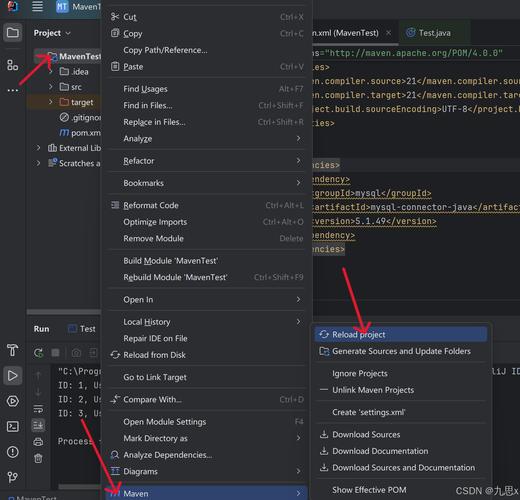The width and height of the screenshot is (520, 500).
Task: Select Open Module Settings
Action: [207, 422]
